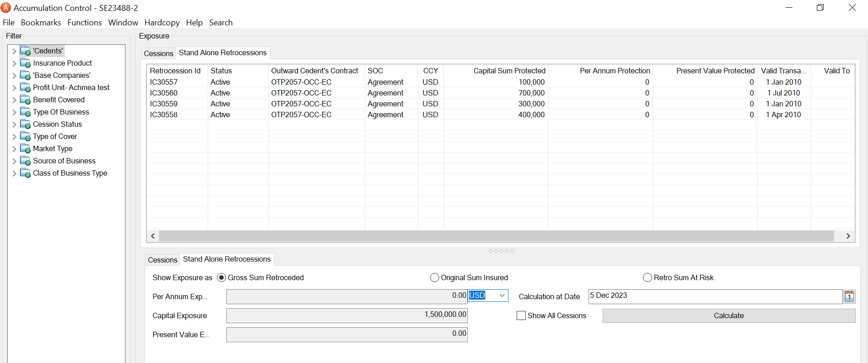
Task: Click the Cession Status folder icon
Action: point(25,124)
